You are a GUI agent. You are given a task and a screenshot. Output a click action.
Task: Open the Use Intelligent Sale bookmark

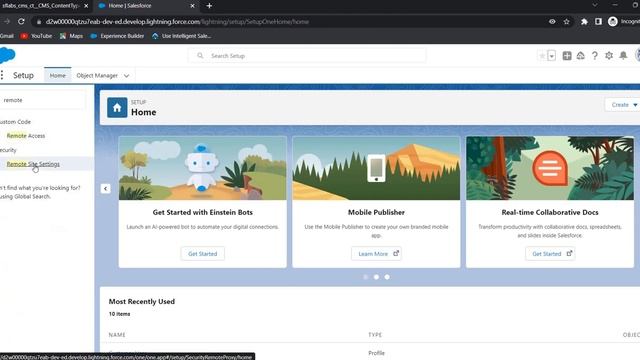tap(181, 36)
